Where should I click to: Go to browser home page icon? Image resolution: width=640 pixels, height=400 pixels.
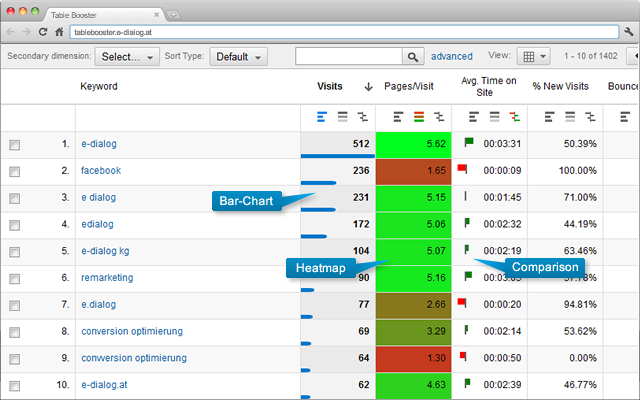(59, 32)
